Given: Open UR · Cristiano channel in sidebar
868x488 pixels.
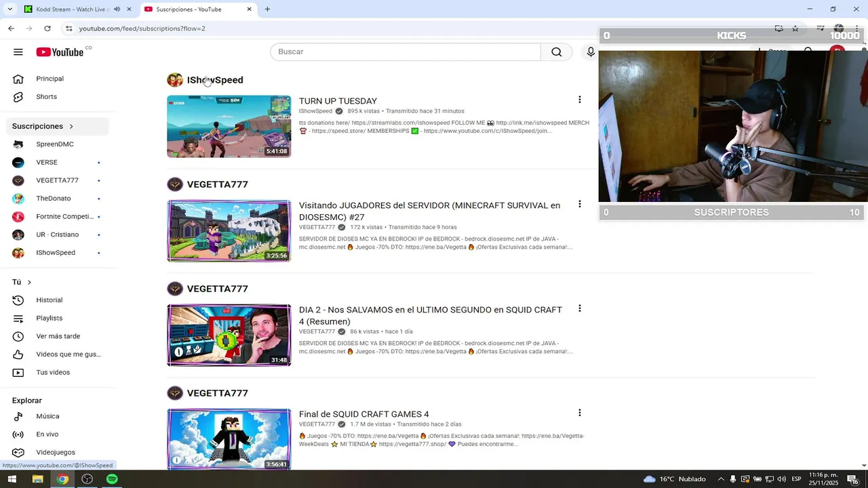Looking at the screenshot, I should point(59,235).
